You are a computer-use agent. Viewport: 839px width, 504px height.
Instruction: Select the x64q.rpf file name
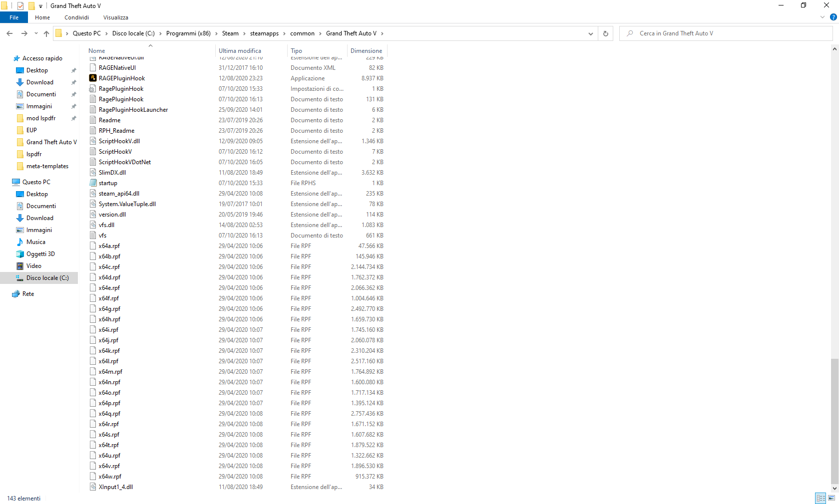click(109, 414)
